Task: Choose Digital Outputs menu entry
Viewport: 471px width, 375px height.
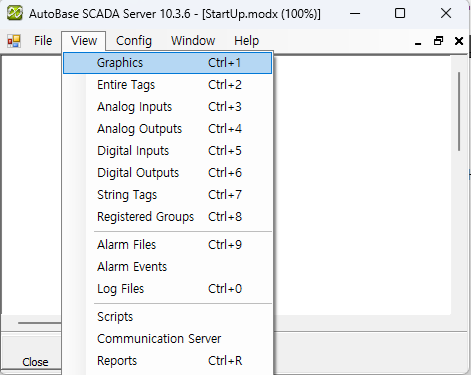Action: pyautogui.click(x=168, y=173)
